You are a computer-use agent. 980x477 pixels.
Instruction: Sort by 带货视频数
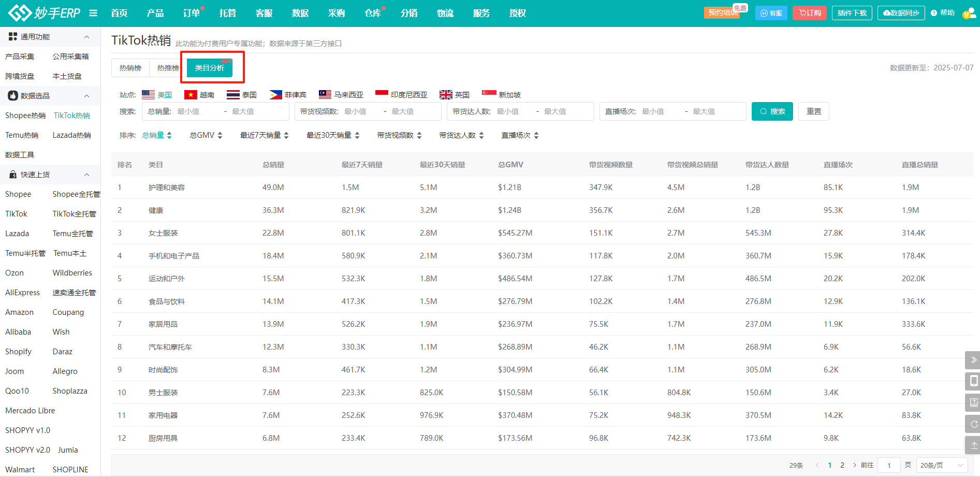coord(400,135)
